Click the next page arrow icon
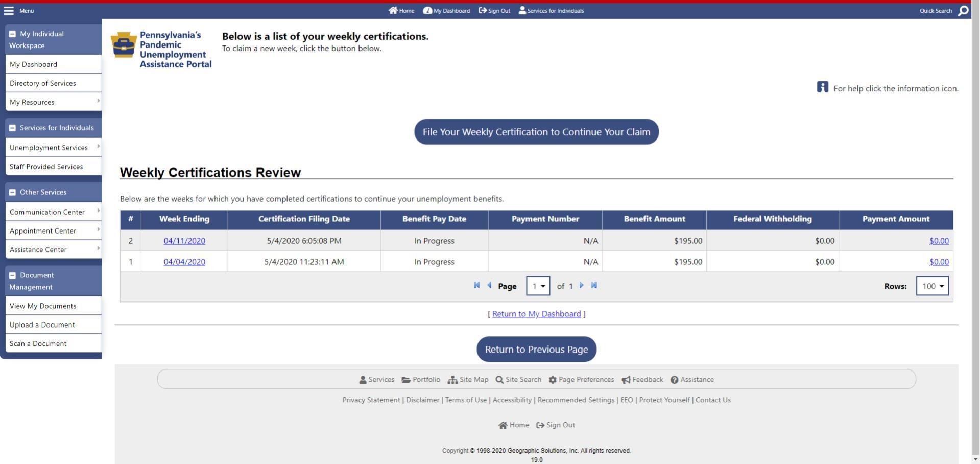Image resolution: width=980 pixels, height=464 pixels. (581, 285)
